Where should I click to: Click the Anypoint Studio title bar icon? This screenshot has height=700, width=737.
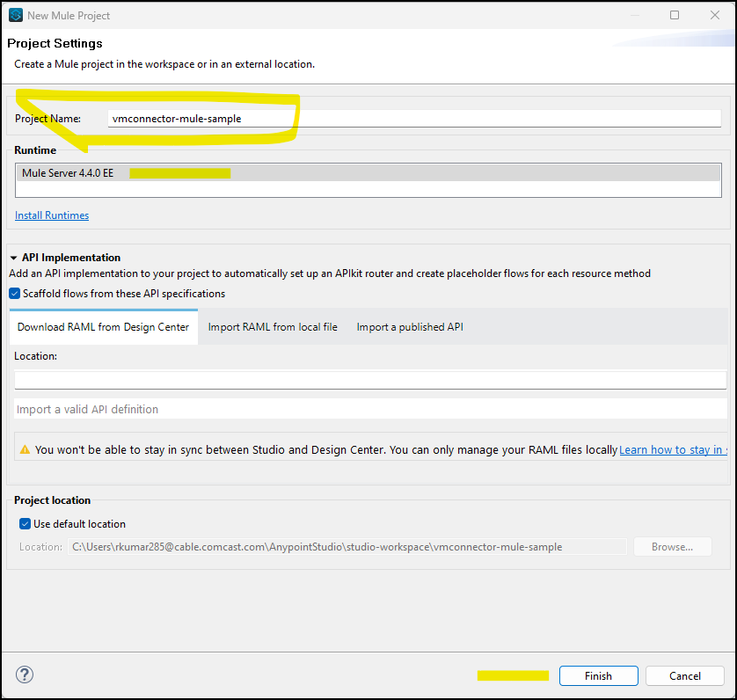tap(16, 15)
